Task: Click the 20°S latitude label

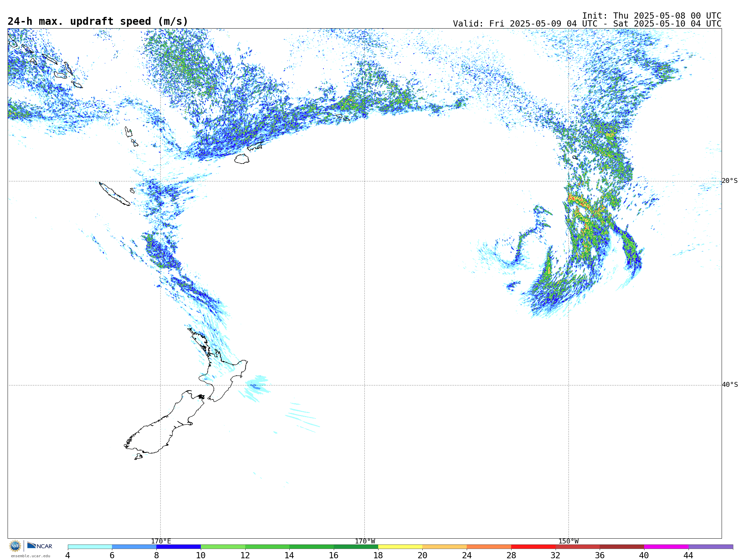Action: 730,181
